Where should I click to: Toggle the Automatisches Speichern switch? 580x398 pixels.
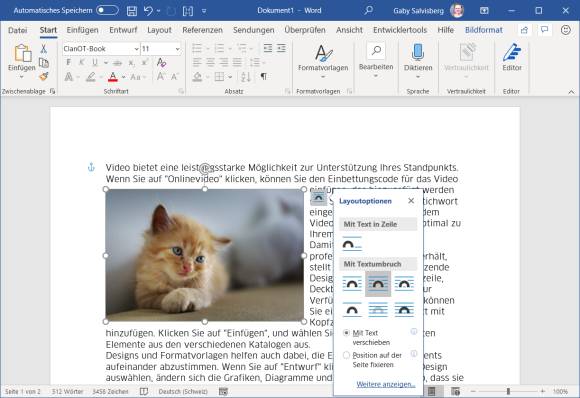(107, 10)
